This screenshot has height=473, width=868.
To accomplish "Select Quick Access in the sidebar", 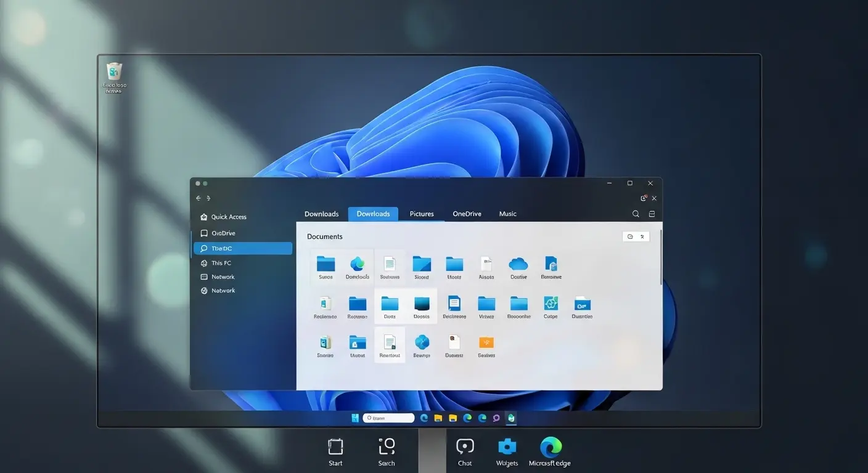I will point(223,217).
